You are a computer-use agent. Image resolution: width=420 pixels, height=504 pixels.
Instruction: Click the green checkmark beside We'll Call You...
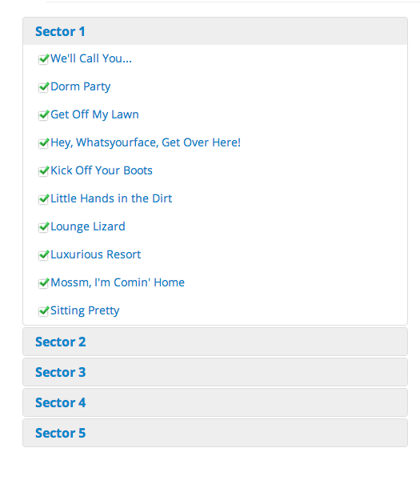(43, 59)
